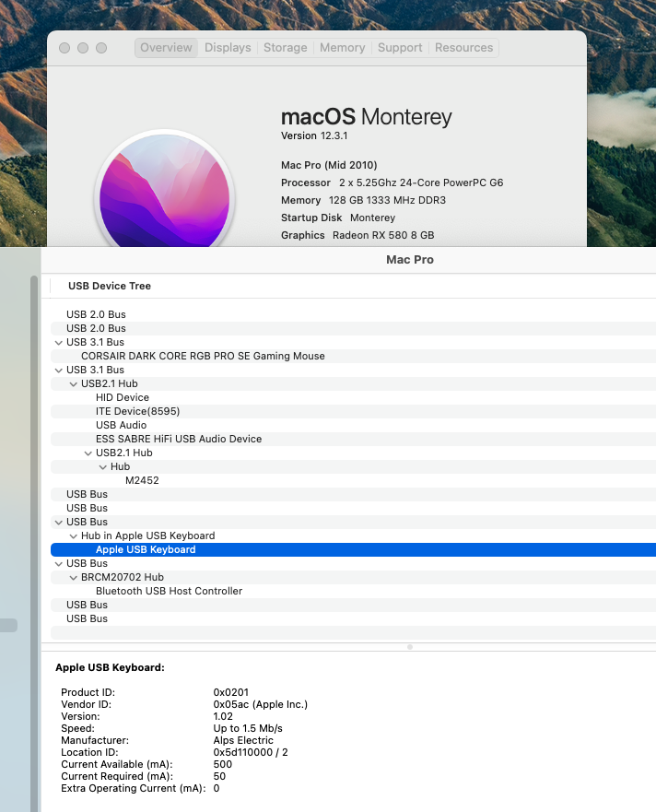Image resolution: width=656 pixels, height=812 pixels.
Task: Select the second USB 2.0 Bus row
Action: tap(353, 328)
